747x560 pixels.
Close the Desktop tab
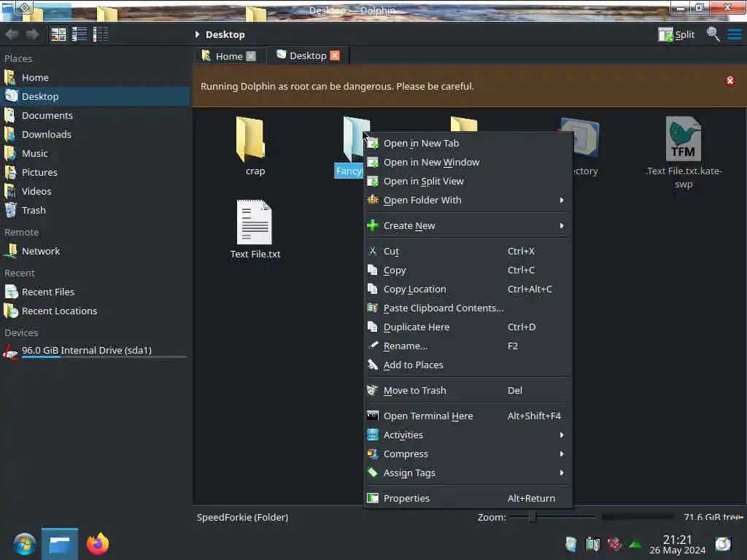[x=335, y=55]
